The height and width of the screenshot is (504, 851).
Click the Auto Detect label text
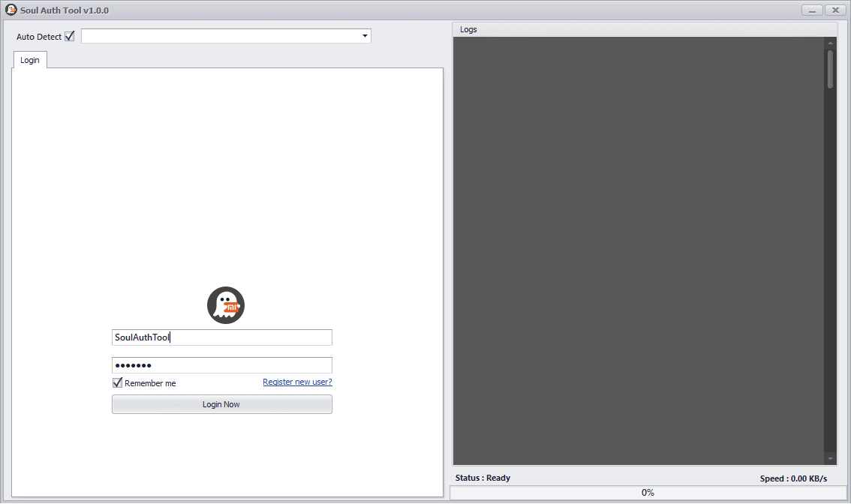click(39, 37)
